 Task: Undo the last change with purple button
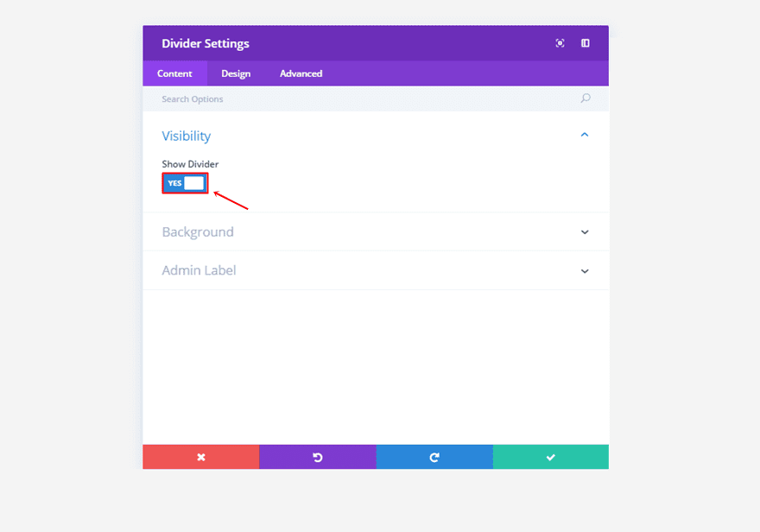[x=317, y=457]
